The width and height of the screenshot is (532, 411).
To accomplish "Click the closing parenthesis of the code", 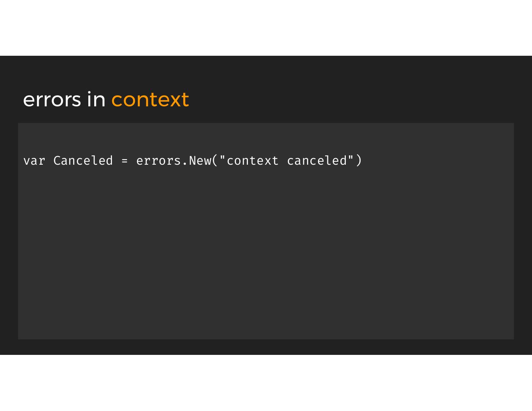I will point(358,161).
